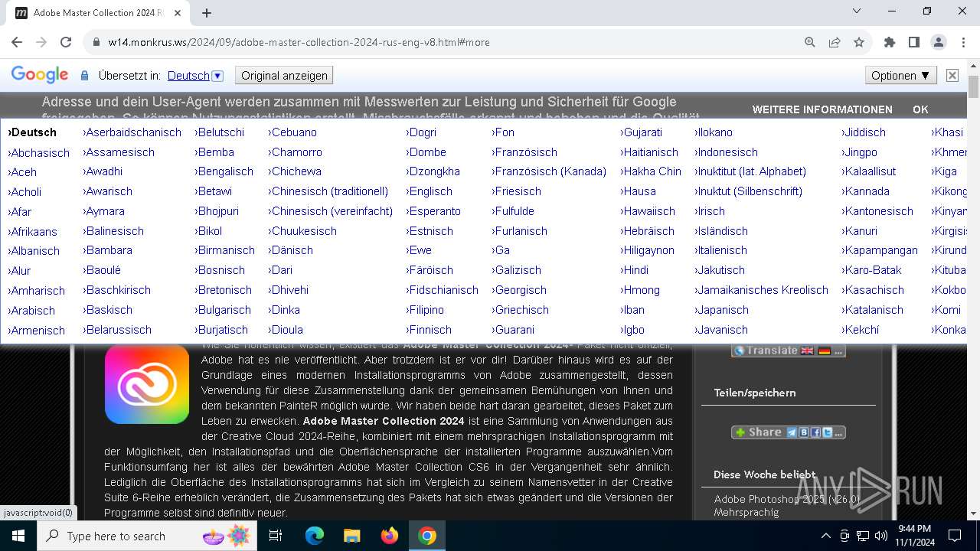Click WEITERE INFORMATIONEN in cookie banner
The width and height of the screenshot is (980, 551).
pos(822,109)
